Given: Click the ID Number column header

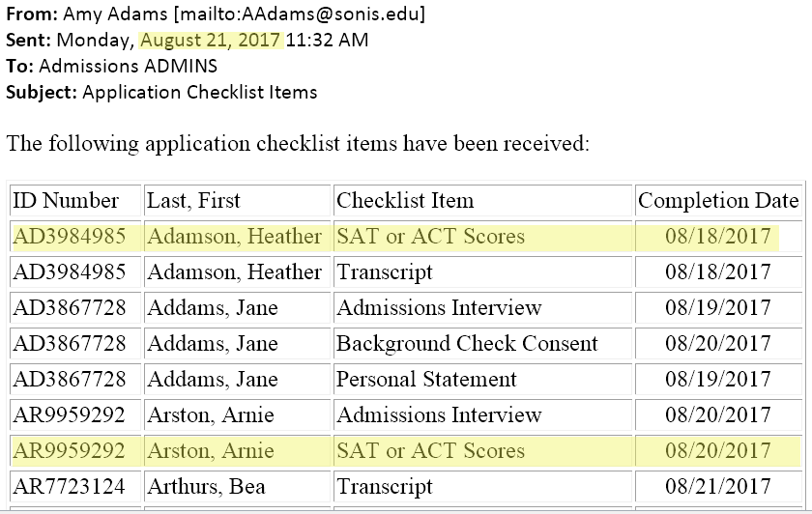Looking at the screenshot, I should pyautogui.click(x=66, y=201).
